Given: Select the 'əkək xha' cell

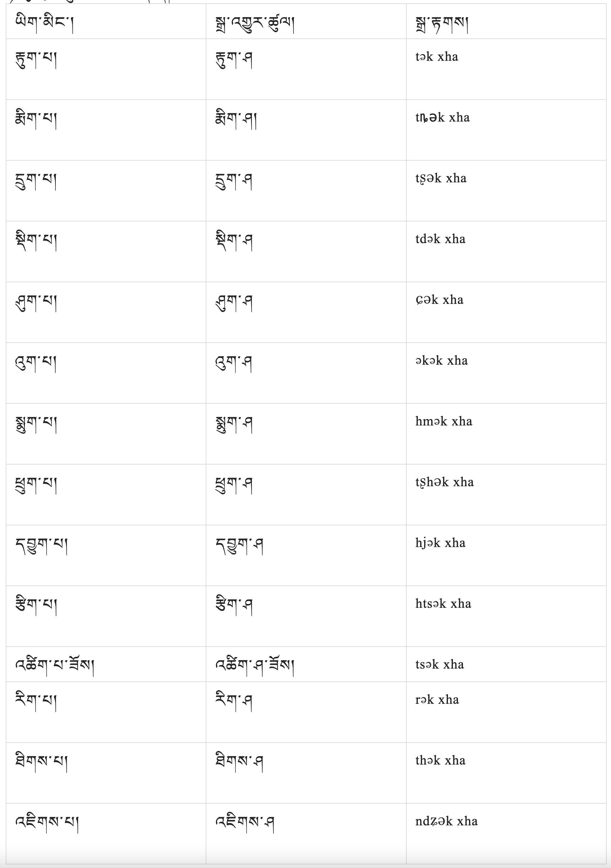Looking at the screenshot, I should pos(506,373).
